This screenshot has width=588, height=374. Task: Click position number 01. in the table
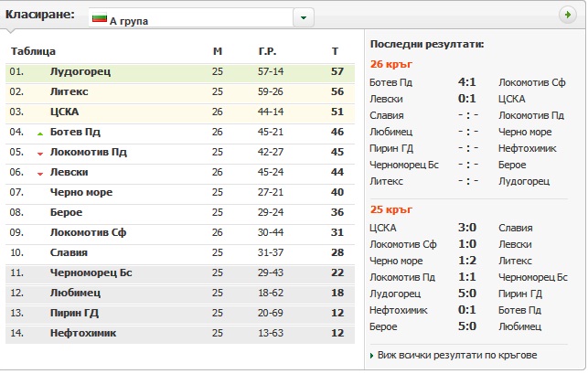point(16,71)
